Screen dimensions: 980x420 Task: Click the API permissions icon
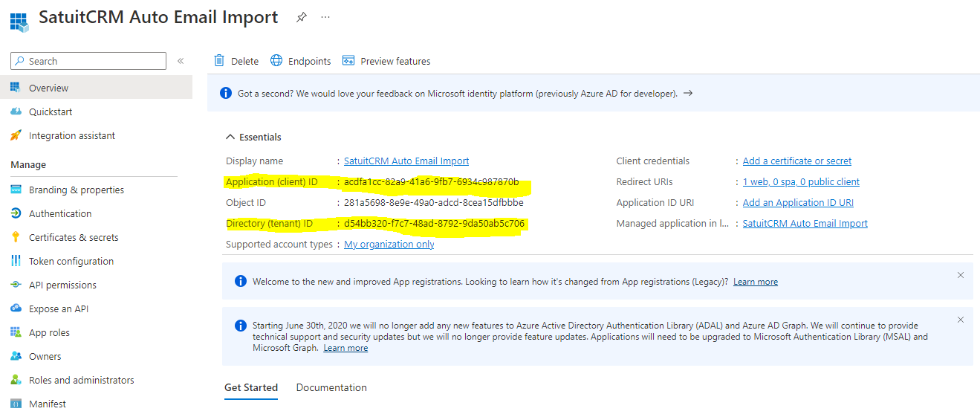click(x=15, y=285)
